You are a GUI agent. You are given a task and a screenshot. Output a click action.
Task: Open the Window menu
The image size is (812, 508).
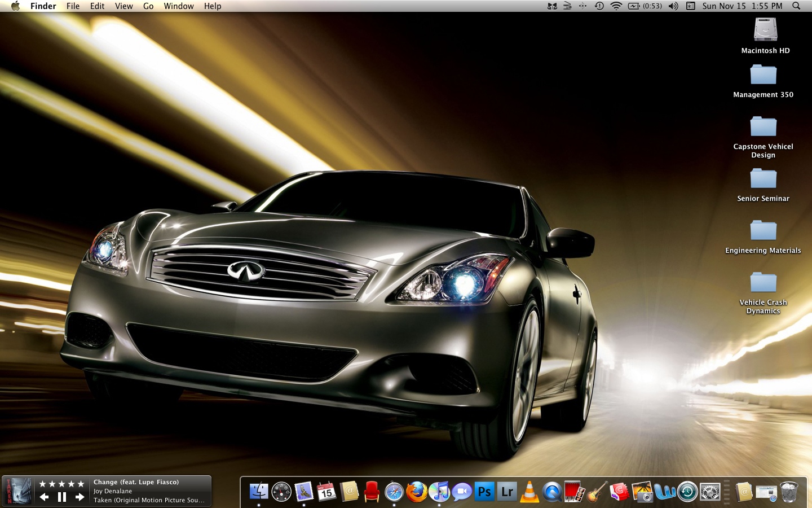pyautogui.click(x=179, y=6)
